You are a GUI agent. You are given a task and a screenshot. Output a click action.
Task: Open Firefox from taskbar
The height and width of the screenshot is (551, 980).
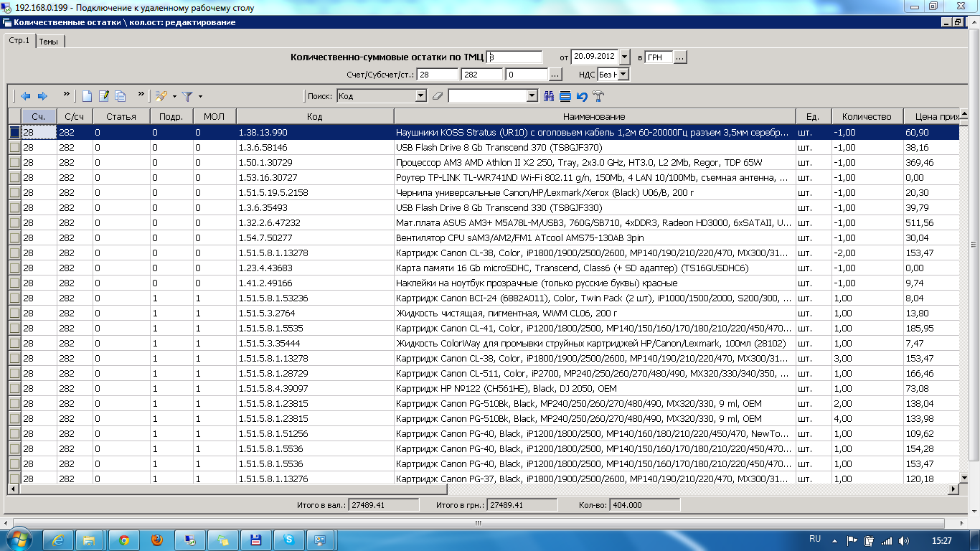coord(157,540)
